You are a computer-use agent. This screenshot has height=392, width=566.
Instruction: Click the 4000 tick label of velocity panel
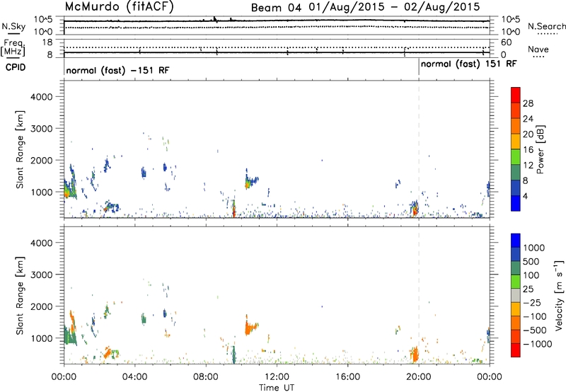[41, 243]
